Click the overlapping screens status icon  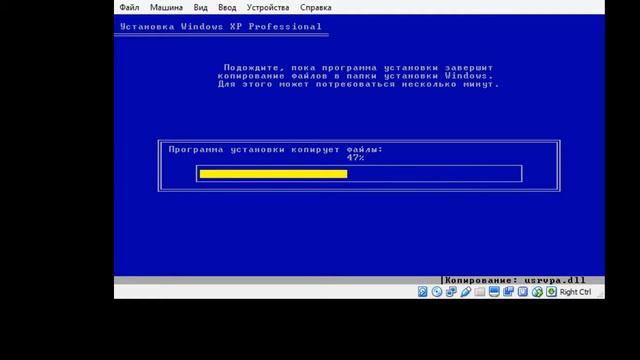pyautogui.click(x=509, y=292)
